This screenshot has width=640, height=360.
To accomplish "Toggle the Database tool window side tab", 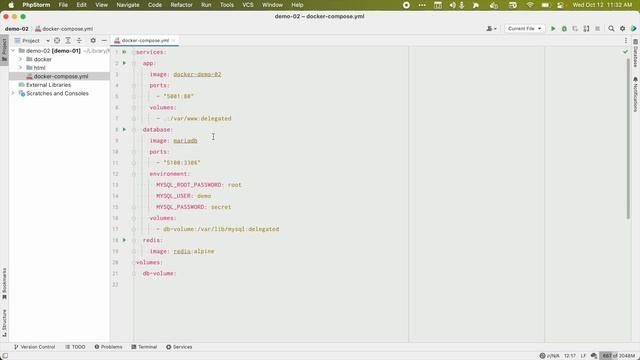I will click(x=636, y=53).
